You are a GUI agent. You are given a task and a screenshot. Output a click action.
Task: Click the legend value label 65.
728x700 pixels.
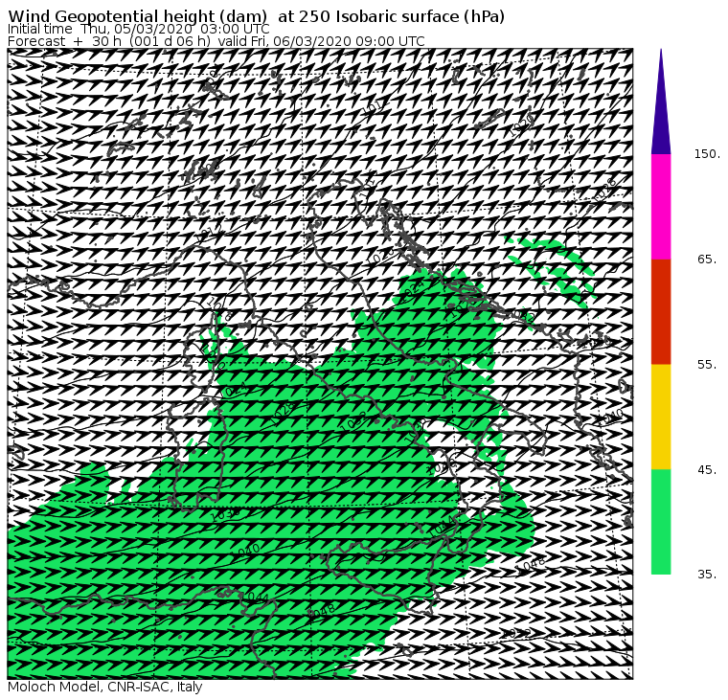click(707, 259)
